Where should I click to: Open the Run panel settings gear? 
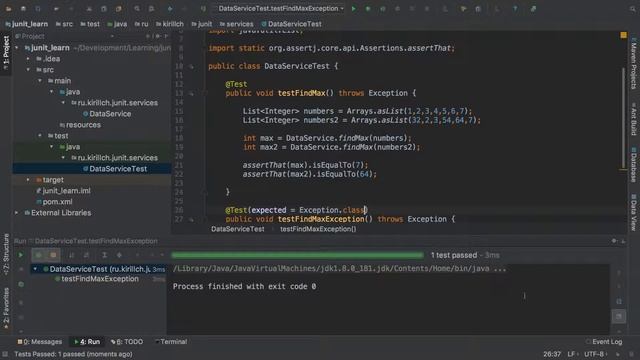tap(614, 241)
